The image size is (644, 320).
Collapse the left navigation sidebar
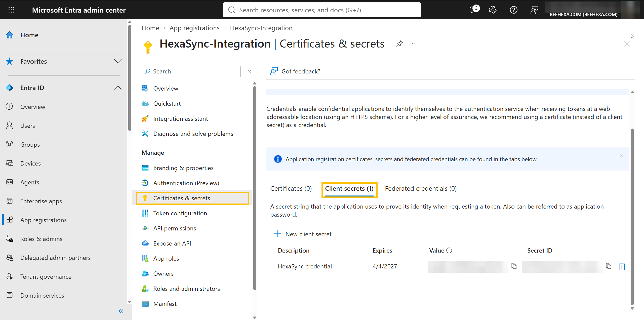coord(121,311)
